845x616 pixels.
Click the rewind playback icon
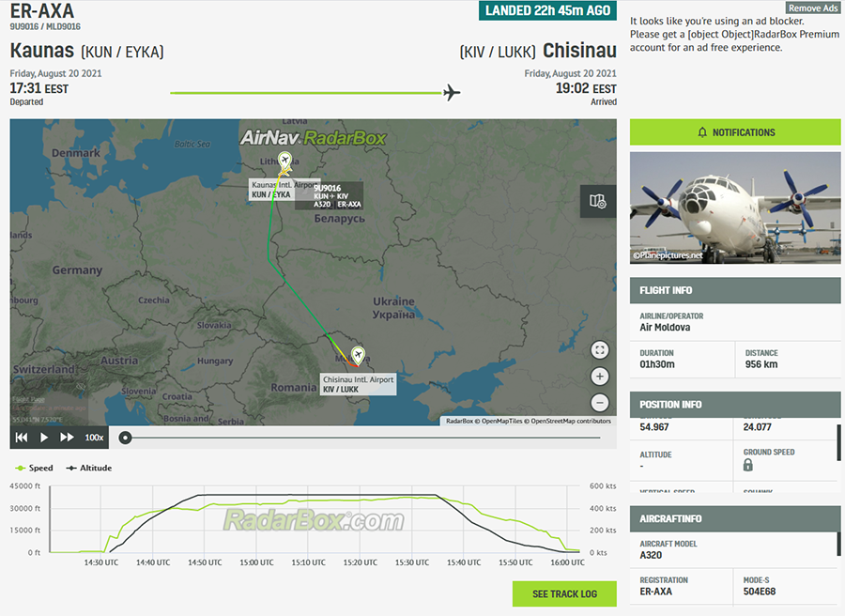22,438
